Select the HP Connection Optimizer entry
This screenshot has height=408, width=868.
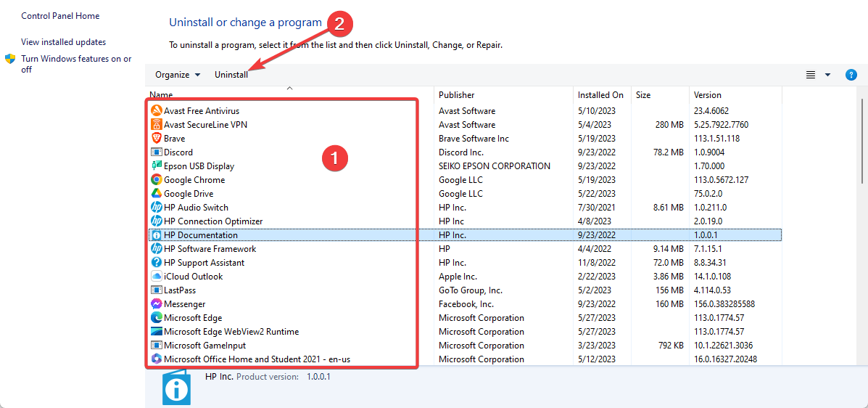coord(213,221)
